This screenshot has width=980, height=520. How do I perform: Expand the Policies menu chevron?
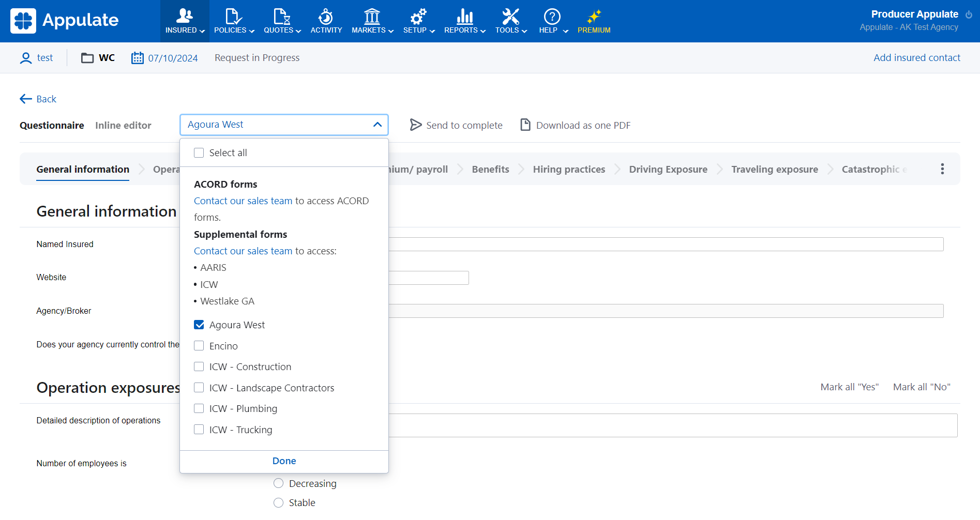(x=252, y=31)
